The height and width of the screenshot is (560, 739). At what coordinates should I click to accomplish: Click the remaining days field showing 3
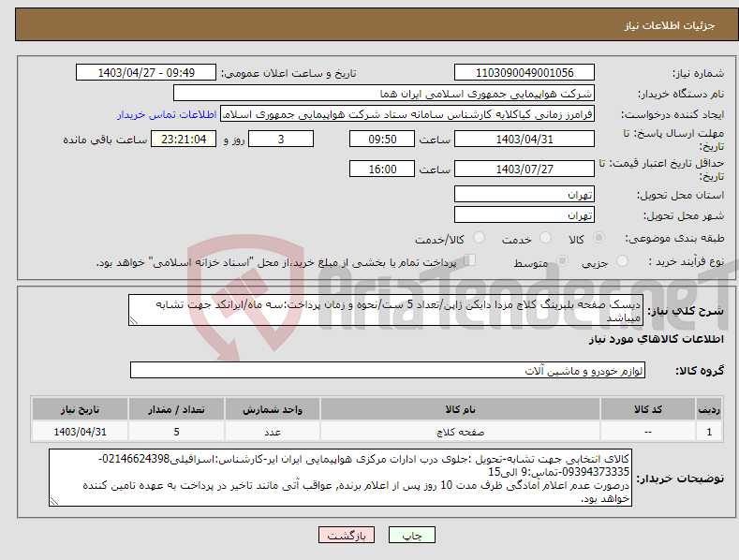tap(281, 139)
